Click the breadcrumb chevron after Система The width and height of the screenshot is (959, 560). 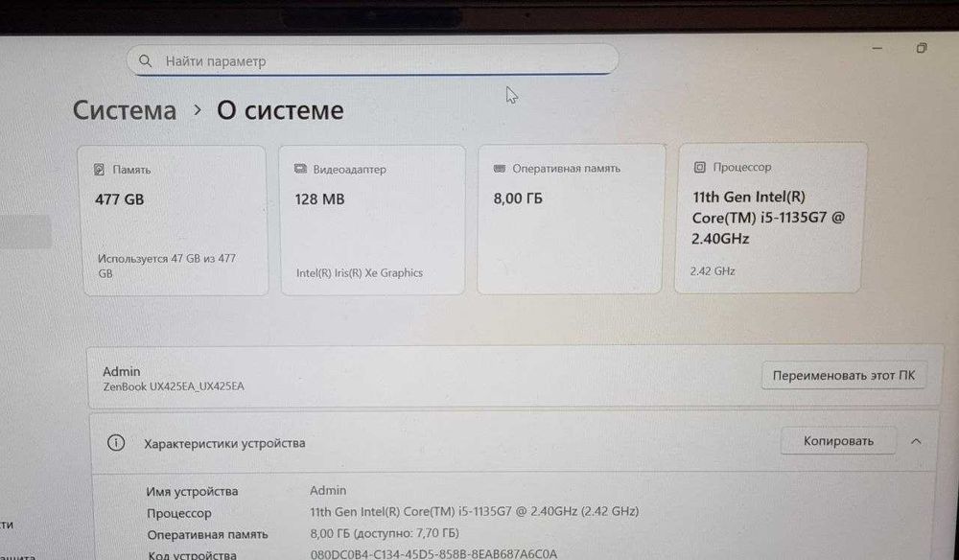(x=197, y=110)
